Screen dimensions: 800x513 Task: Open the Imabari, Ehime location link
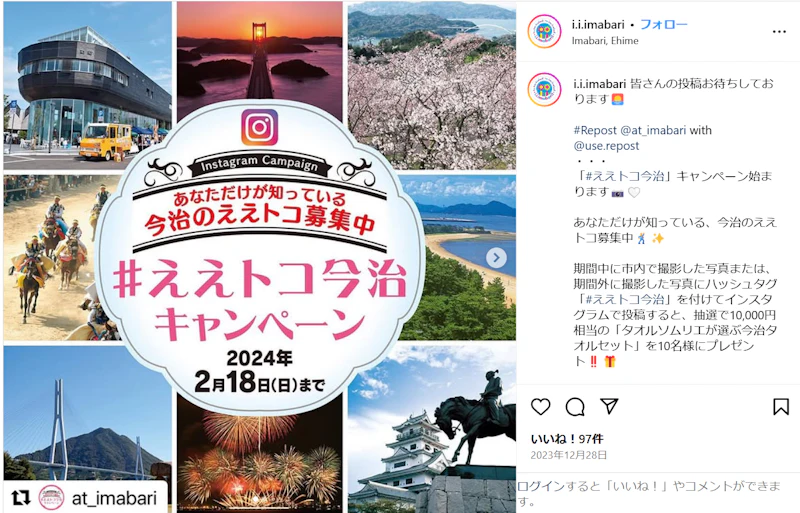pyautogui.click(x=605, y=41)
